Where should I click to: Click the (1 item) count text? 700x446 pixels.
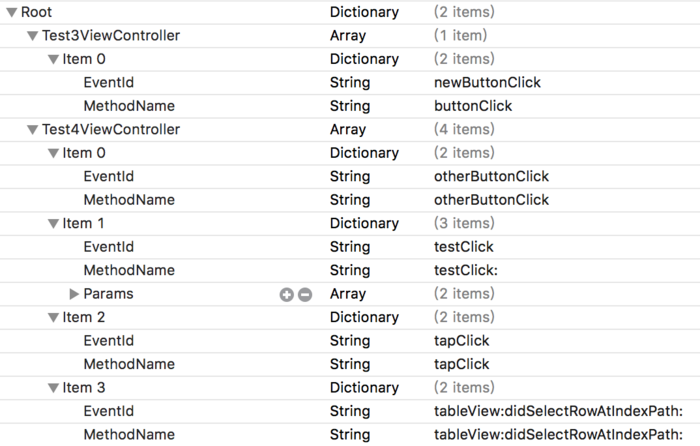(x=460, y=35)
